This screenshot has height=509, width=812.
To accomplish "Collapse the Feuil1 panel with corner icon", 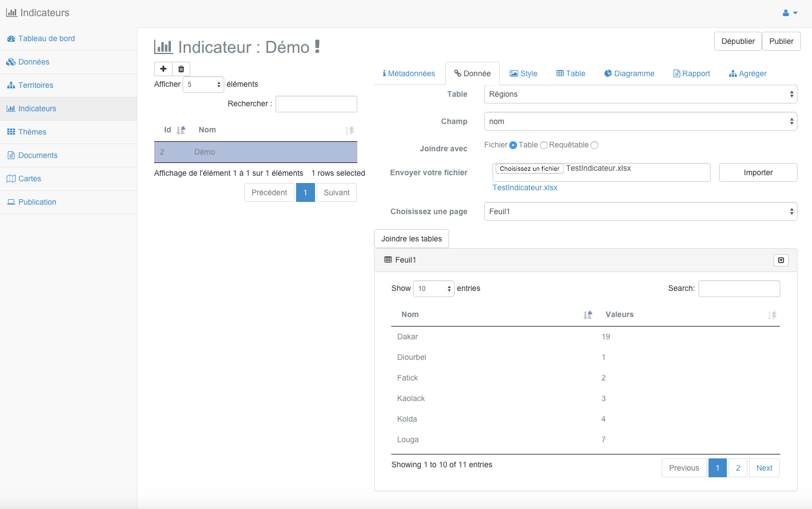I will [x=781, y=260].
